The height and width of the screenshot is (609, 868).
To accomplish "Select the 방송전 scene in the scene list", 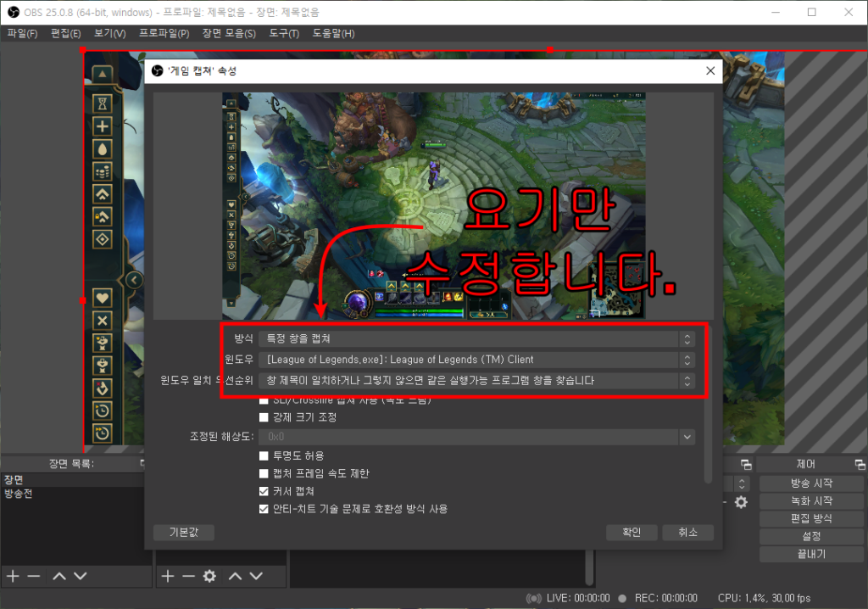I will pyautogui.click(x=73, y=494).
